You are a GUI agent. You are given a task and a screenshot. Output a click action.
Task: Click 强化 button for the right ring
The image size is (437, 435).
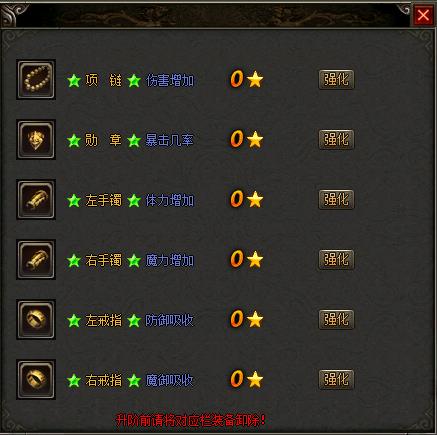pyautogui.click(x=336, y=379)
